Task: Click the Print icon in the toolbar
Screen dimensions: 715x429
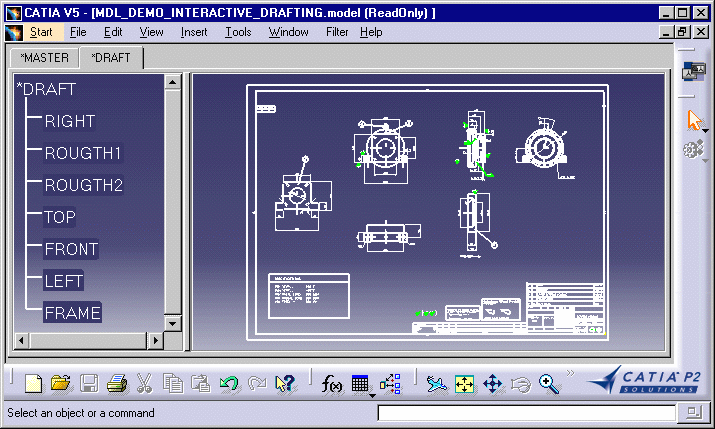Action: (116, 383)
